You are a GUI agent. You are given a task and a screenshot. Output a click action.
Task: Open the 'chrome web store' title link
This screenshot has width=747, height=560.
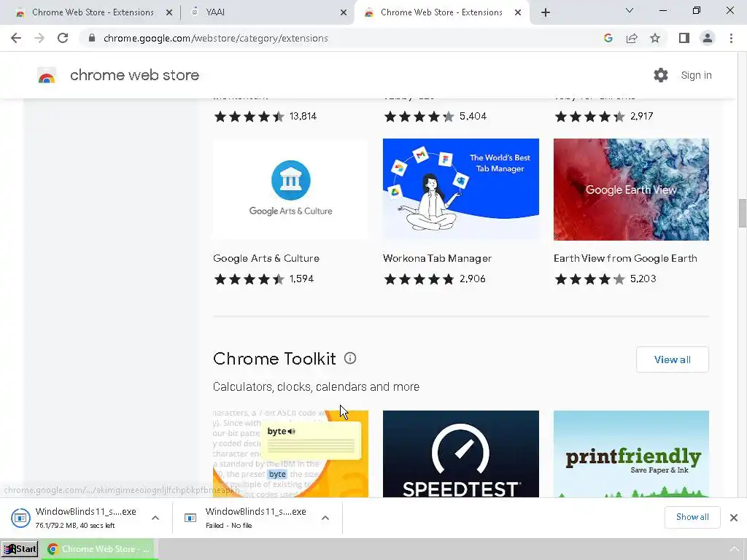(134, 75)
